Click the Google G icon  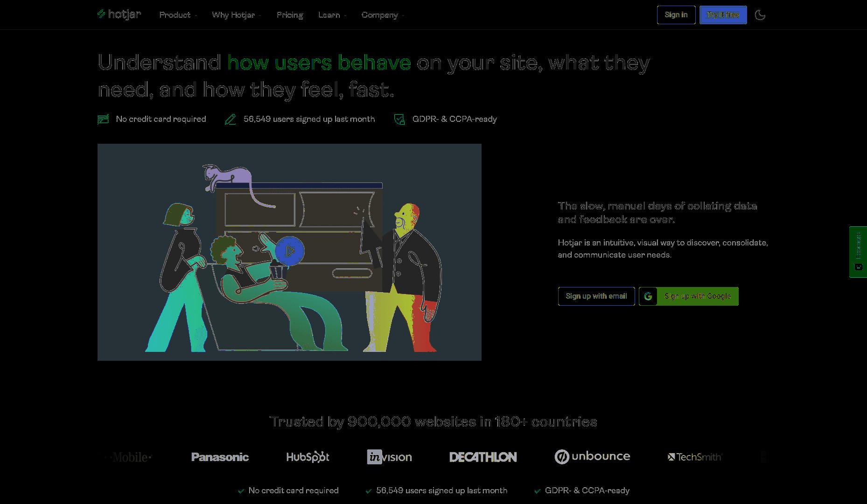click(648, 296)
